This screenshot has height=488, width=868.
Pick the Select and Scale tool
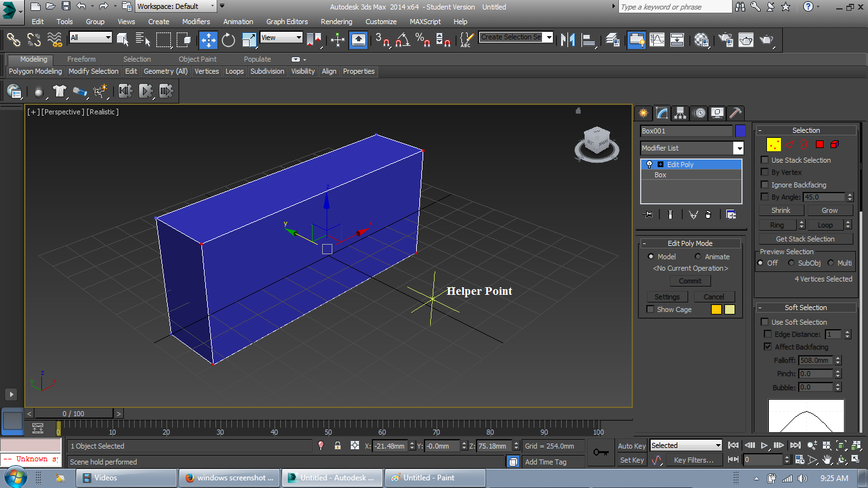(x=248, y=40)
